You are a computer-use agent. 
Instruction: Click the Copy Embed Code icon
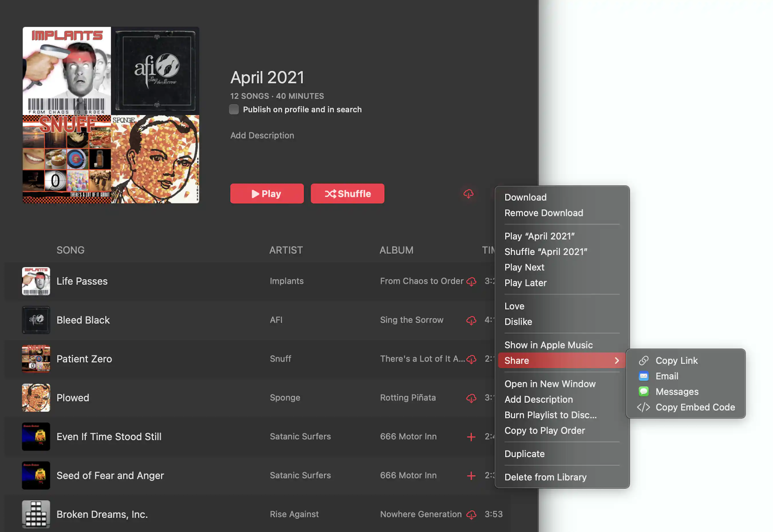coord(643,407)
